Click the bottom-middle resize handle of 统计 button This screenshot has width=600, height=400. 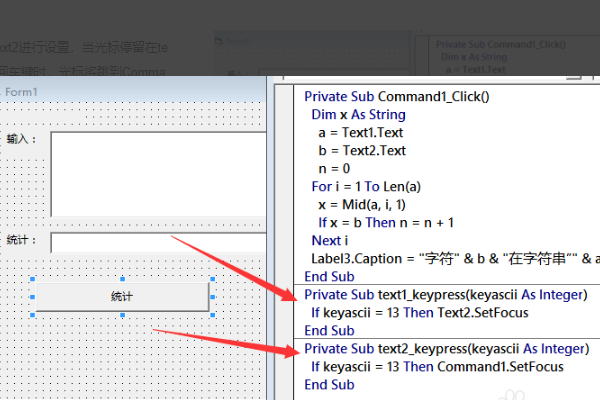pyautogui.click(x=123, y=315)
